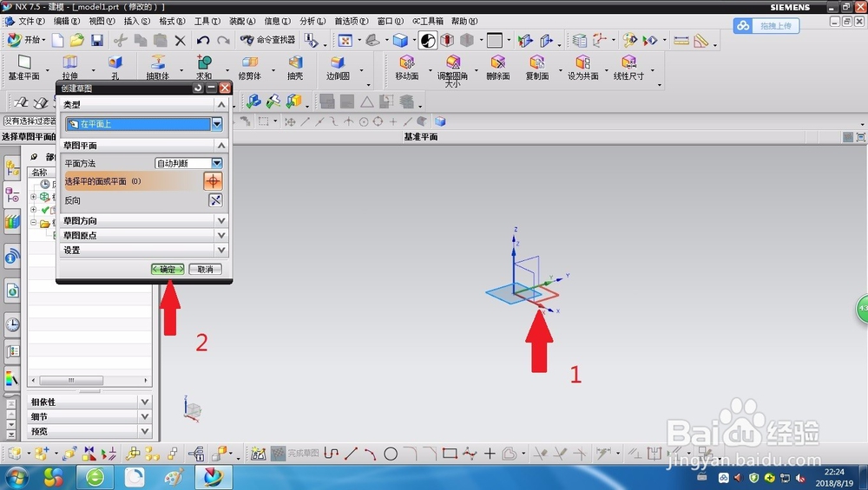
Task: Click the Delete X icon in toolbar
Action: pos(180,41)
